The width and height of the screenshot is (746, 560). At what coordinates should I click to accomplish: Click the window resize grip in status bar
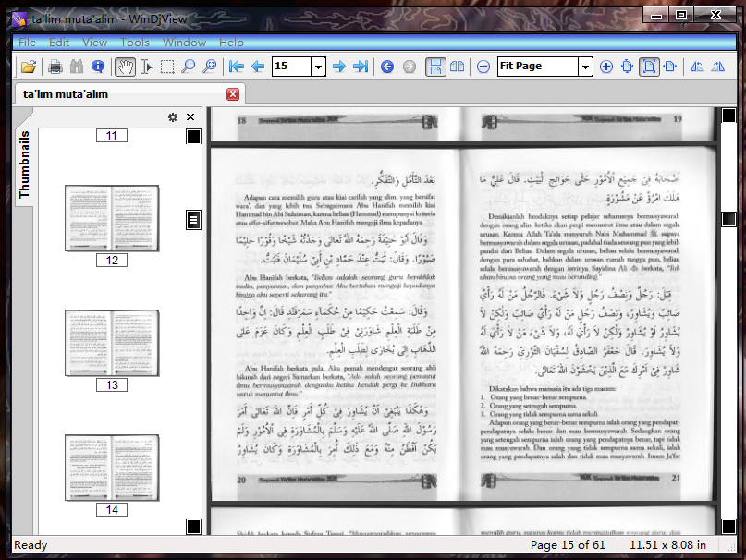click(x=731, y=547)
